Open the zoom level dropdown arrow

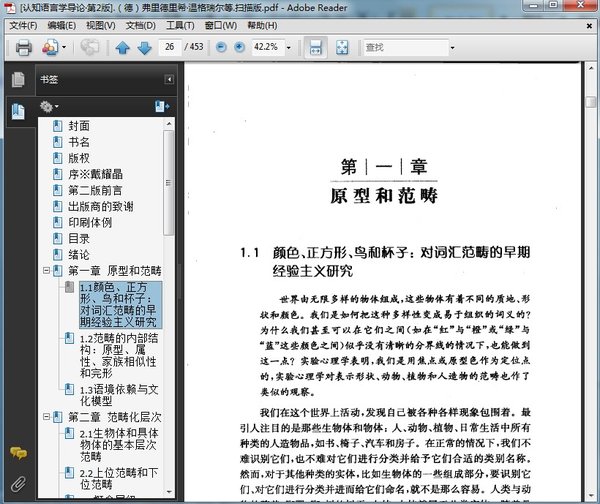pos(289,47)
